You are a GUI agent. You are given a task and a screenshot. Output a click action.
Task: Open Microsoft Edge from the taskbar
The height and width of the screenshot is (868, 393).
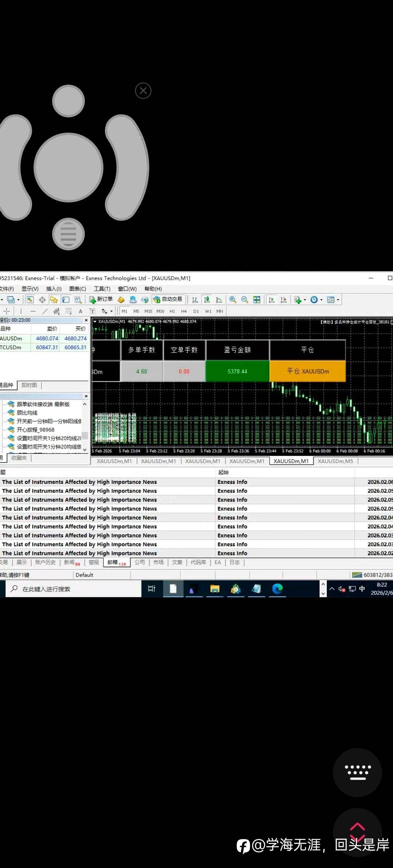pyautogui.click(x=277, y=588)
